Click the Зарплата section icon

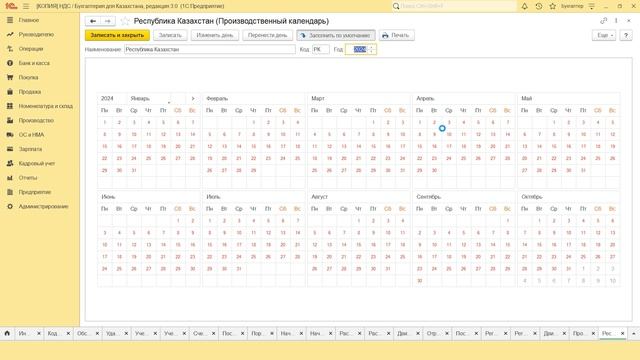coord(10,149)
